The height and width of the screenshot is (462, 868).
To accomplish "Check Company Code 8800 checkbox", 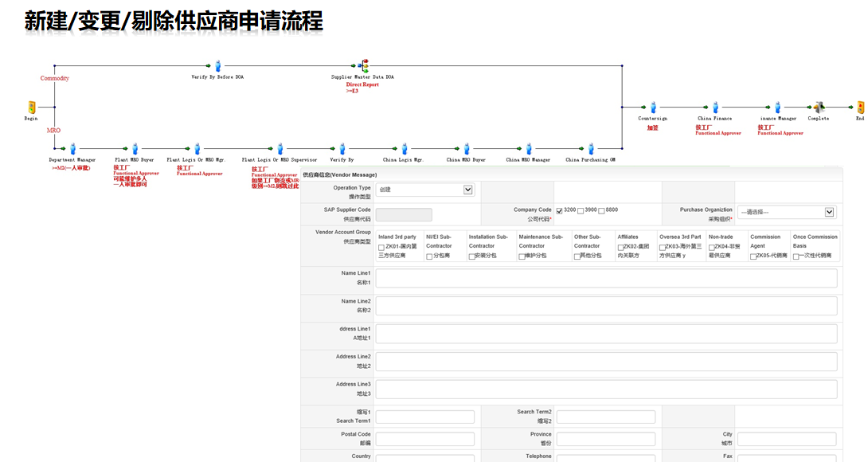I will (602, 211).
